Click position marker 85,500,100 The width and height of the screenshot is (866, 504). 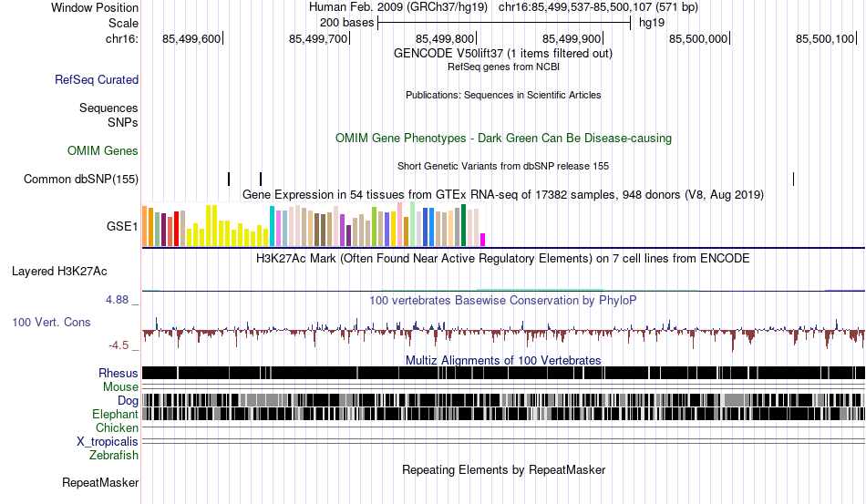tap(826, 38)
